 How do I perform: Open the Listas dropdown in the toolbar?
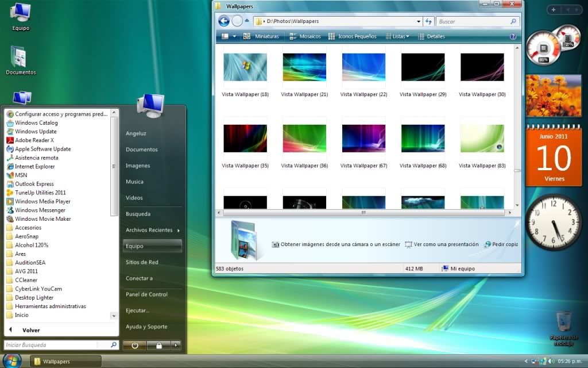(397, 36)
